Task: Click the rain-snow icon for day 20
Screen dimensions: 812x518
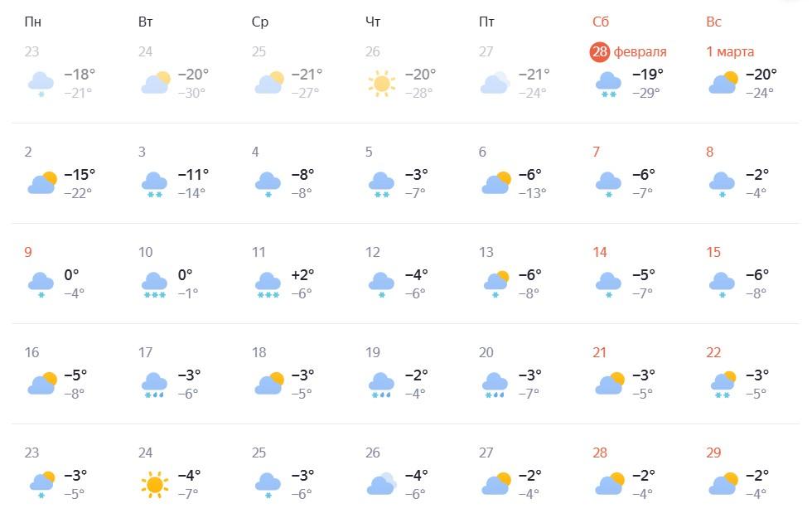Action: pyautogui.click(x=495, y=384)
